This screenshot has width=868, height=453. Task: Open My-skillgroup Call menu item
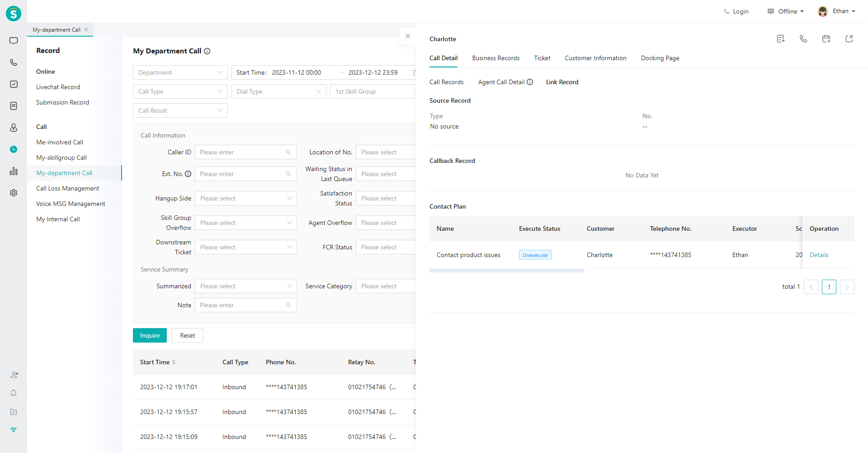[x=61, y=157]
